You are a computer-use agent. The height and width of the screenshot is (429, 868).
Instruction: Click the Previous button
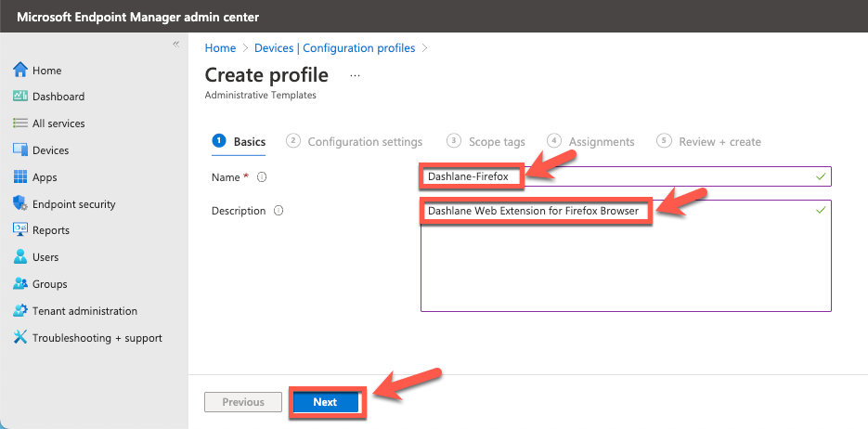tap(243, 402)
